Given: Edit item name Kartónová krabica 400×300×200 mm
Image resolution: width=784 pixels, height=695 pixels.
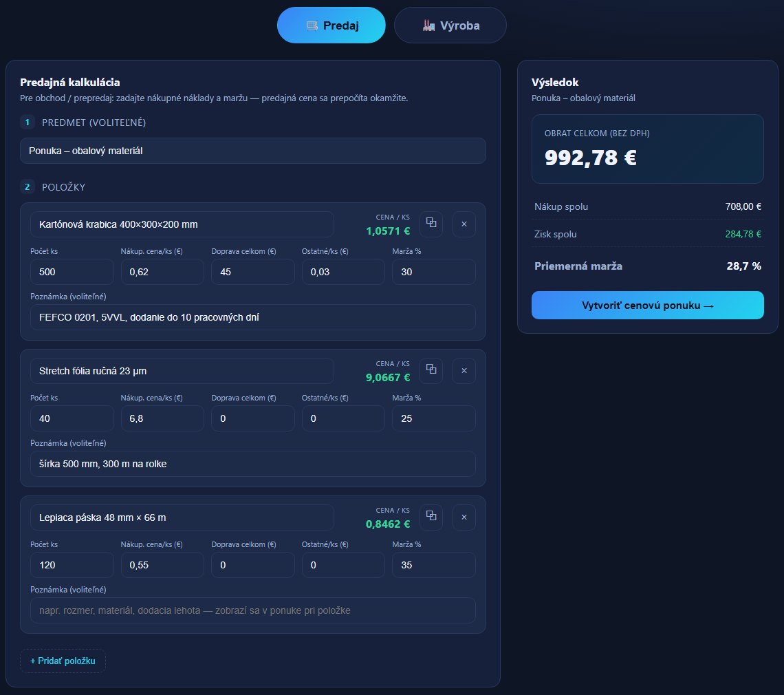Looking at the screenshot, I should point(182,224).
